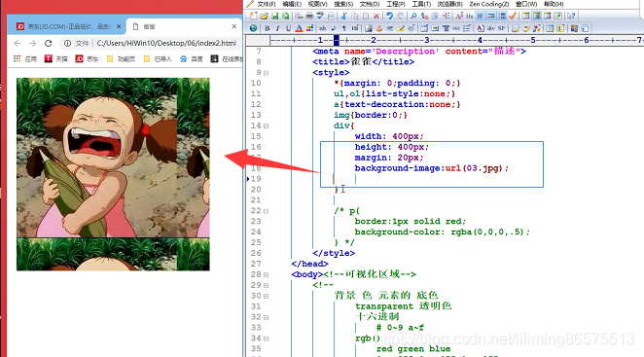The image size is (644, 357).
Task: Click the ruler column marker in the editor
Action: point(337,40)
